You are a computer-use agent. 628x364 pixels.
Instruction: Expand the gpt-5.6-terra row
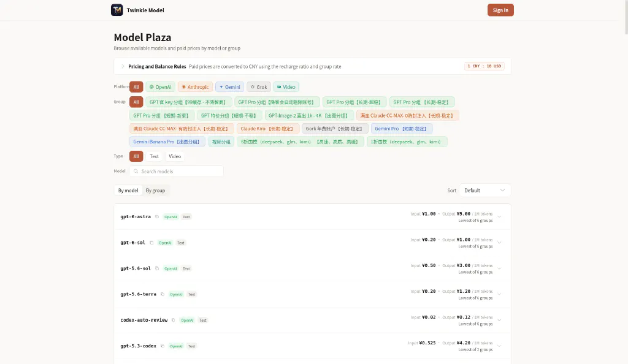(499, 294)
